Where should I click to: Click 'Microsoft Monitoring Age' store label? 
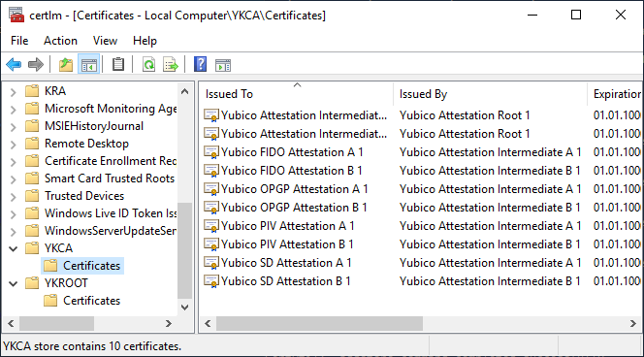click(111, 109)
